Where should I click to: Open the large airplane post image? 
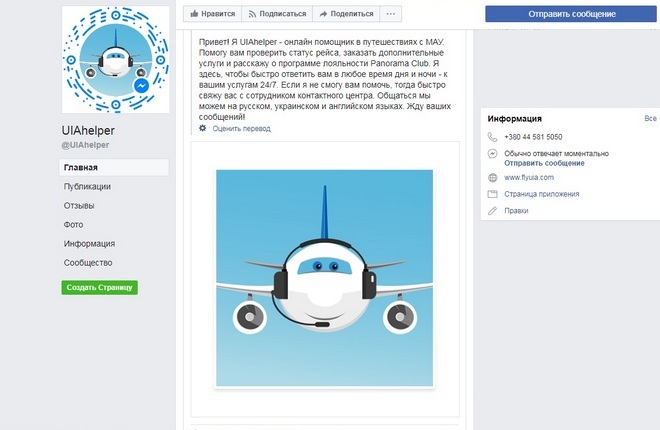point(325,278)
